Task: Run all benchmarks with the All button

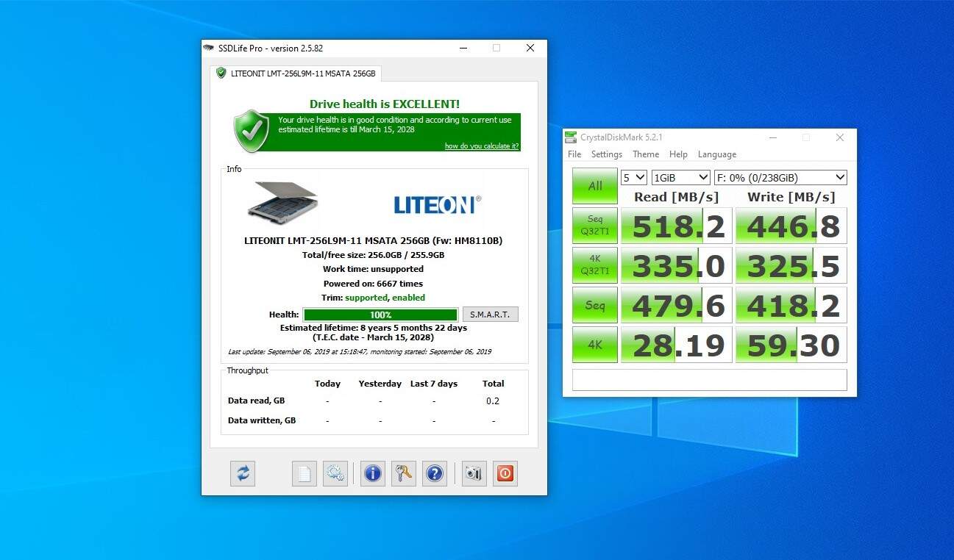Action: (595, 186)
